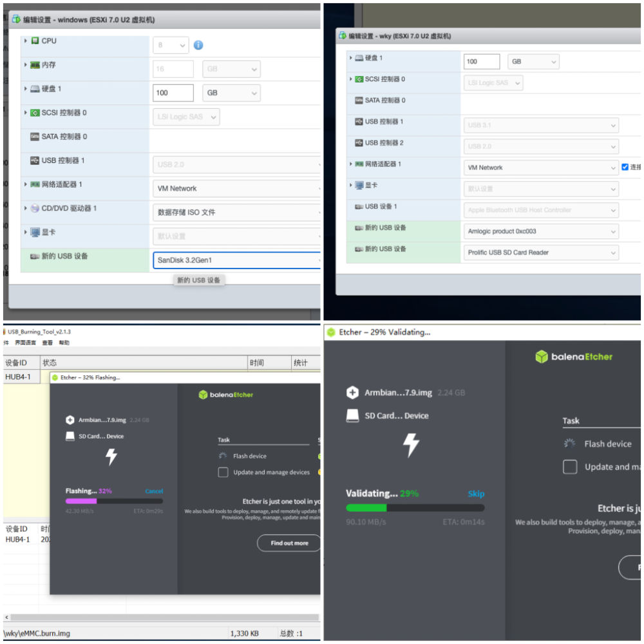Image resolution: width=644 pixels, height=644 pixels.
Task: Click the SCSI 控制器 0 icon in the windows VM settings
Action: tap(35, 113)
